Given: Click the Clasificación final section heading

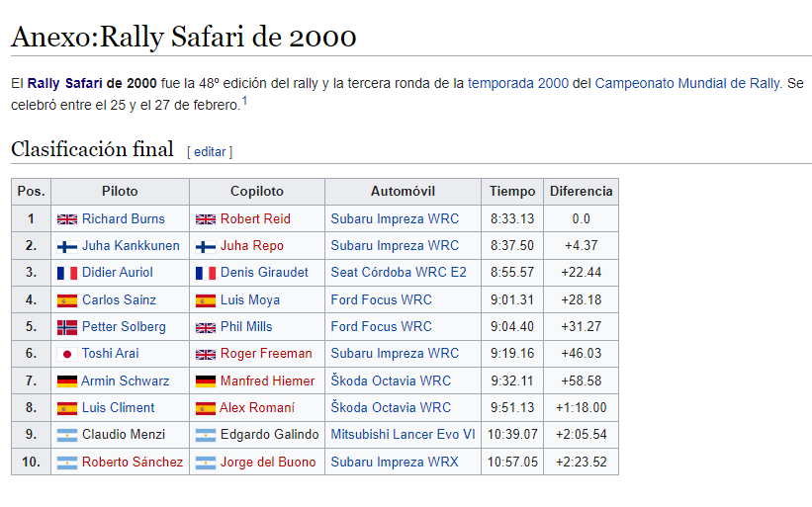Looking at the screenshot, I should [92, 149].
